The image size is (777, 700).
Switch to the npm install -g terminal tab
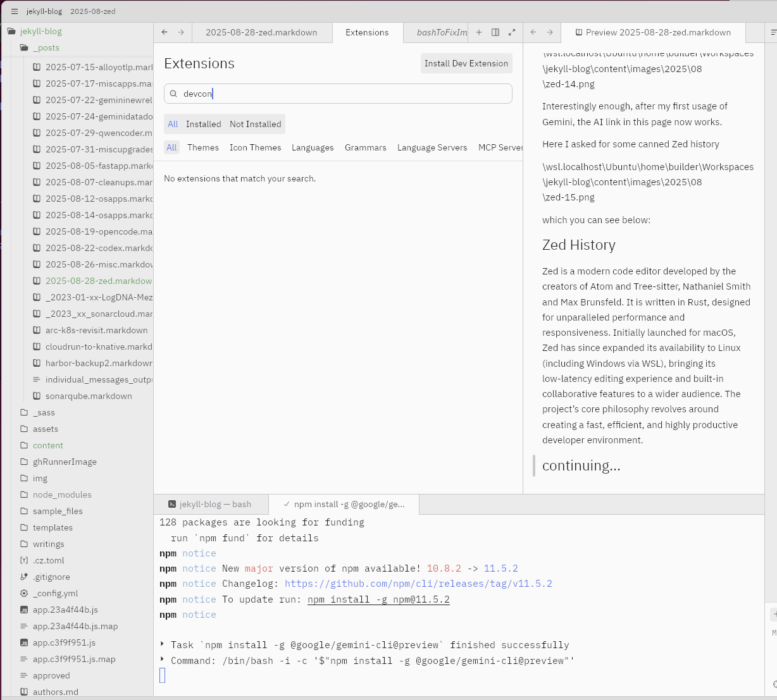point(344,504)
